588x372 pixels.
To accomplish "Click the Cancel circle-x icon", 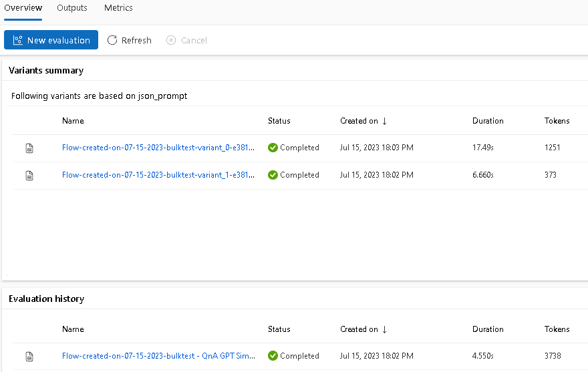I will (171, 40).
